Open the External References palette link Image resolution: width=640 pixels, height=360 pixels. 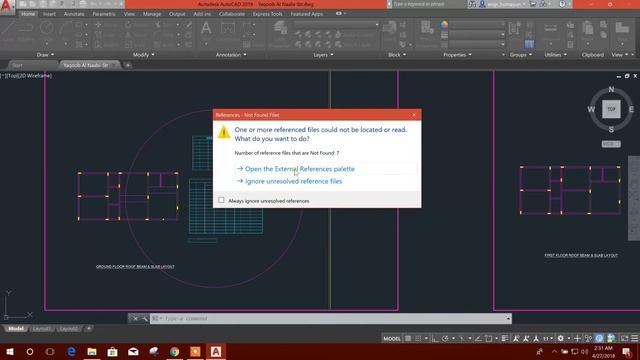tap(300, 169)
